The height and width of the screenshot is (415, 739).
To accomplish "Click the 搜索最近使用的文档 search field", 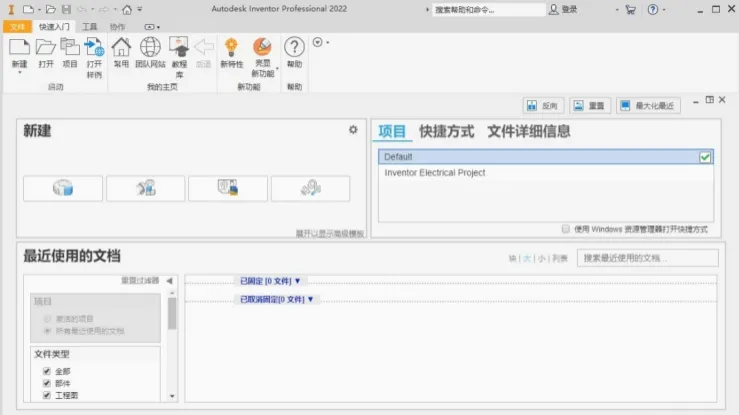I will pos(648,258).
